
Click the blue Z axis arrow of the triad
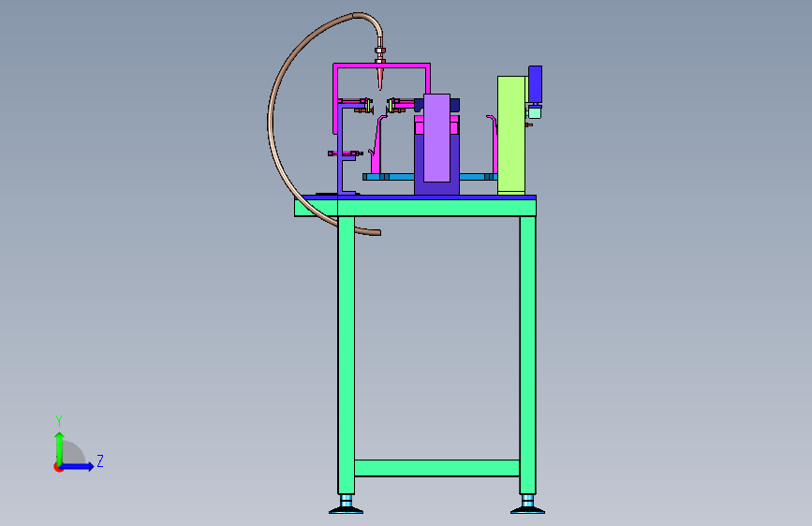pos(77,466)
